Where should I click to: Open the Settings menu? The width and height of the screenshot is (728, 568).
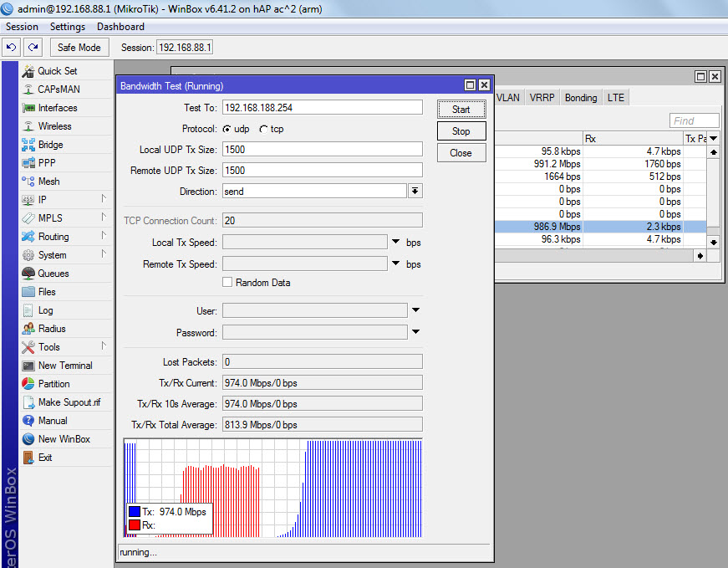(x=68, y=27)
